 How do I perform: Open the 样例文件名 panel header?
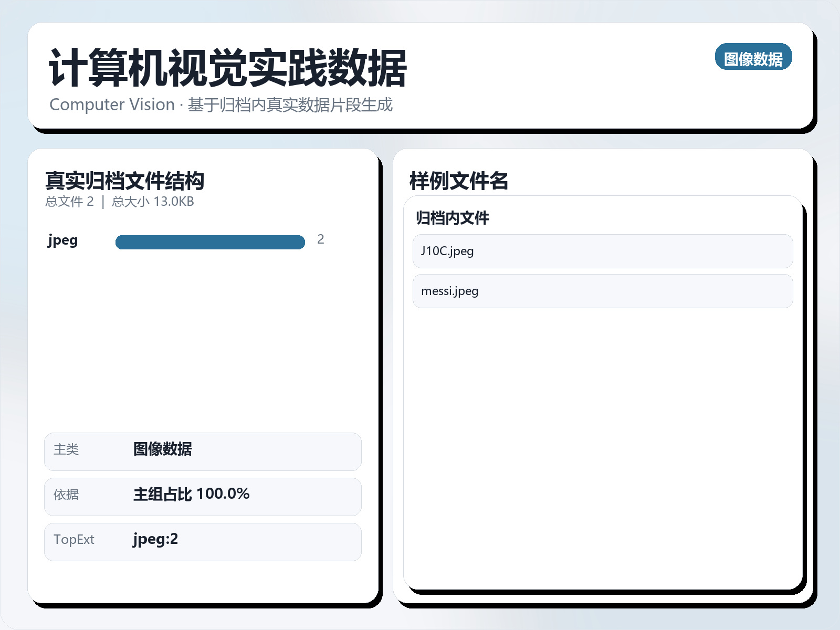(x=458, y=181)
